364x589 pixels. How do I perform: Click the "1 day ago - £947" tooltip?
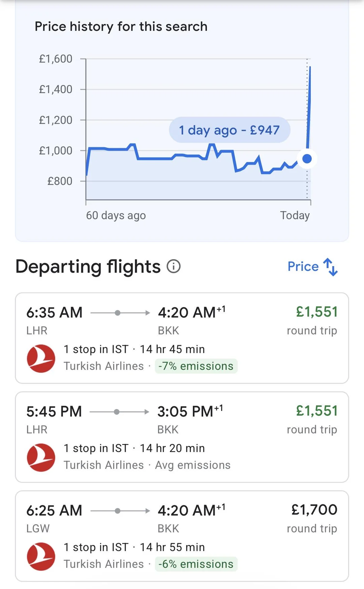[x=230, y=130]
